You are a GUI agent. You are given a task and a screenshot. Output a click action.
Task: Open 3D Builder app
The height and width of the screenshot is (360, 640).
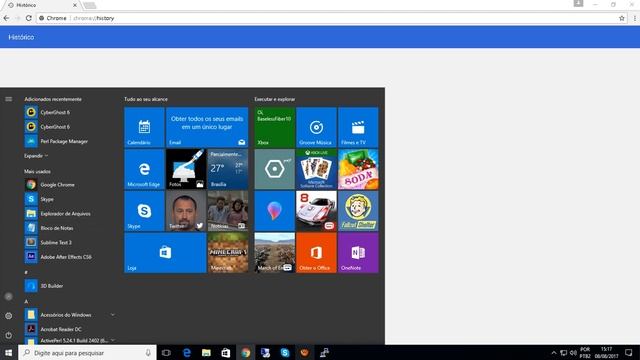click(x=69, y=286)
